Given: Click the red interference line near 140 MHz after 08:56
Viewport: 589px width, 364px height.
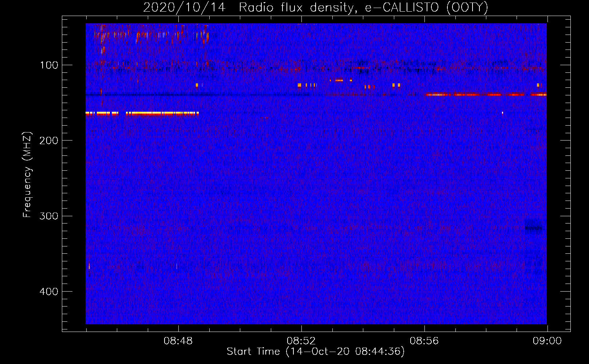Looking at the screenshot, I should pos(486,95).
